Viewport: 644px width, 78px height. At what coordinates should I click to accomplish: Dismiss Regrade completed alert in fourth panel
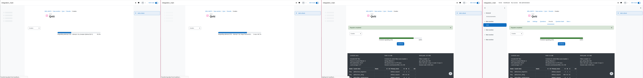(611, 28)
